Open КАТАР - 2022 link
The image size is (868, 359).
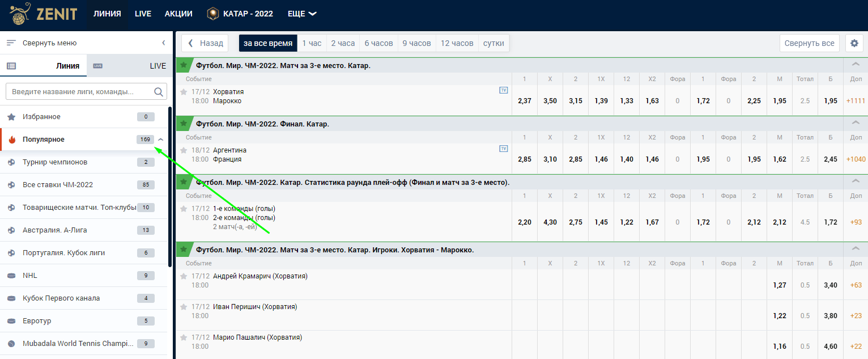click(x=240, y=14)
